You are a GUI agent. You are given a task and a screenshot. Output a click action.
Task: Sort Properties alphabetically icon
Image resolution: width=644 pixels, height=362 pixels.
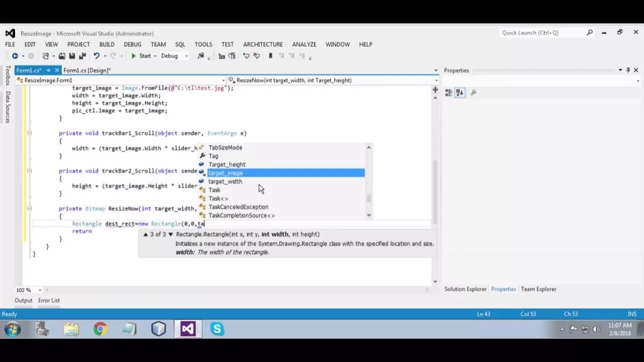(x=459, y=93)
